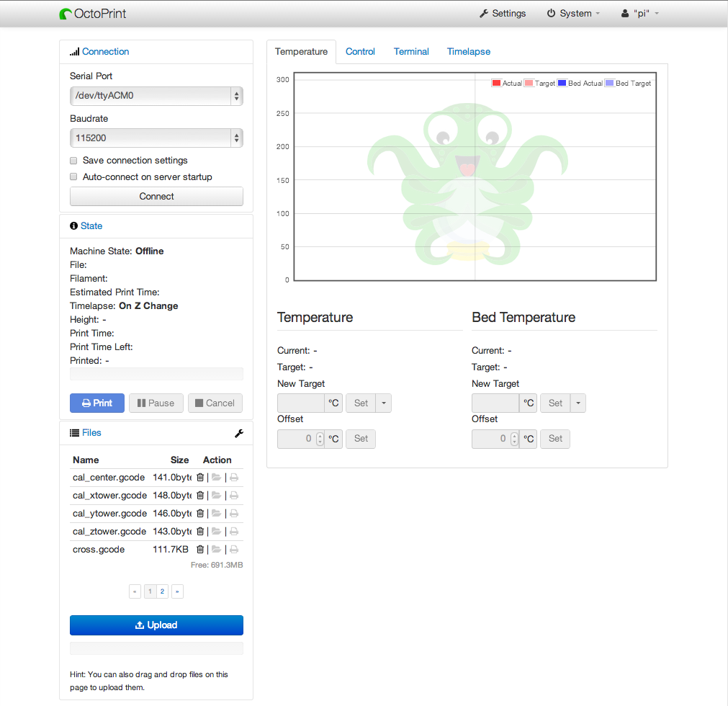Print cal_xtower.gcode with printer icon

pyautogui.click(x=234, y=495)
